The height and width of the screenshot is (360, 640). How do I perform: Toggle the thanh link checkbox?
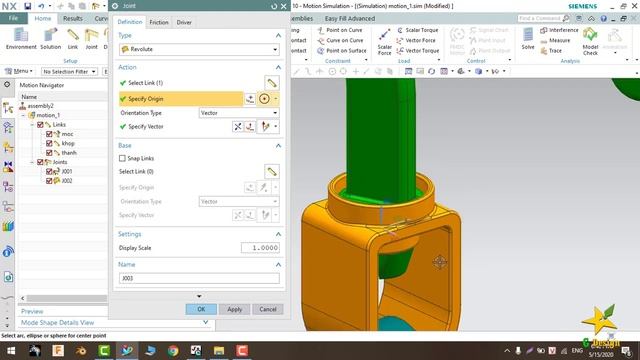[x=49, y=153]
